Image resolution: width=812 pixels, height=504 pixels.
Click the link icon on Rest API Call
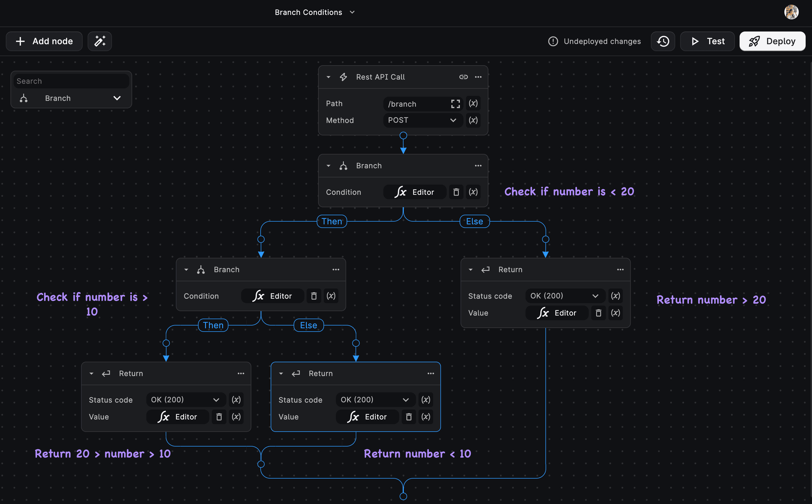coord(463,77)
